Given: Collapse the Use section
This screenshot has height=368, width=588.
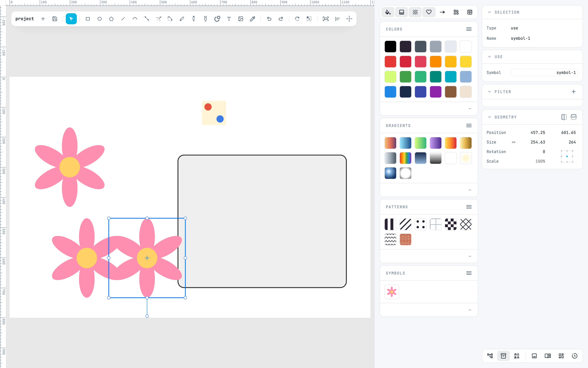Looking at the screenshot, I should click(490, 57).
